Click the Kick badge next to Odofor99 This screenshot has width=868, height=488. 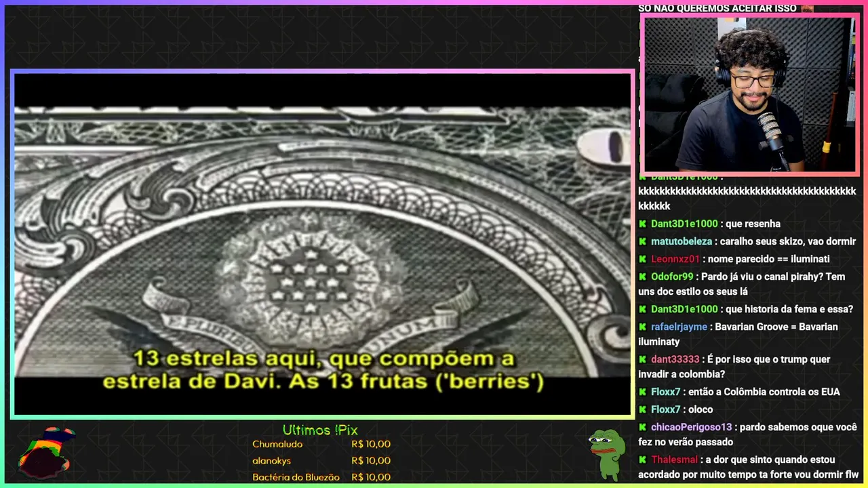[x=642, y=277]
